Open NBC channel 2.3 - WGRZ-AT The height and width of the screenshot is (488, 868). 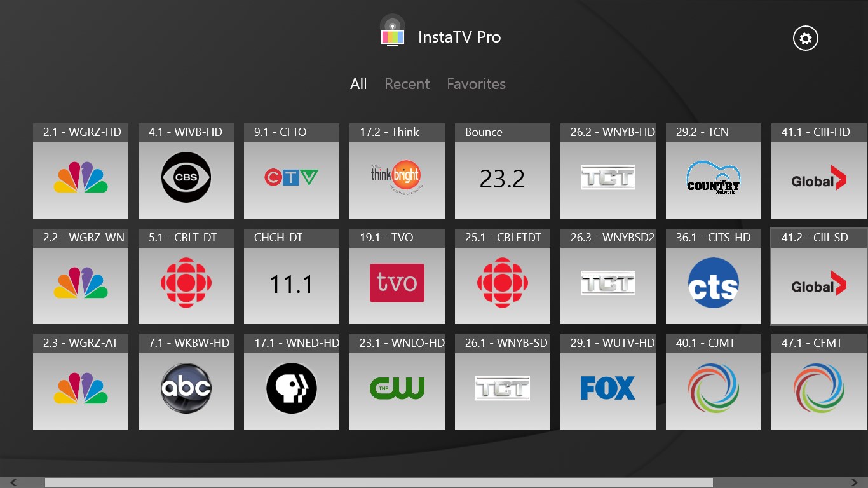click(81, 382)
